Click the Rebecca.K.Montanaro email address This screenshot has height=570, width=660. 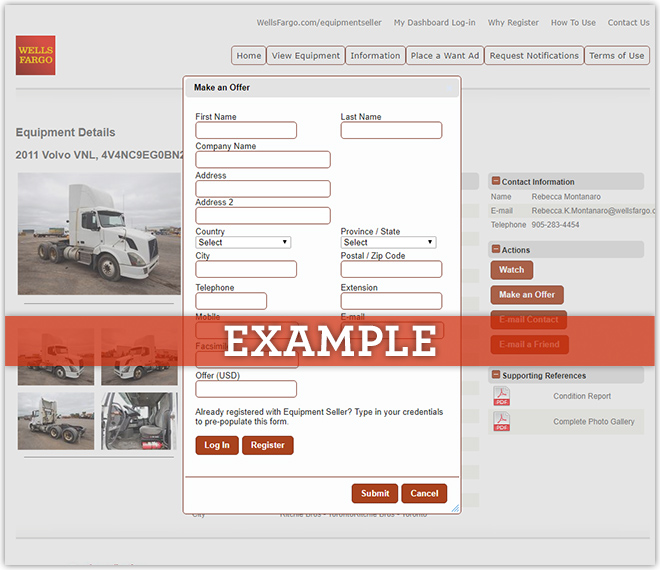coord(593,210)
